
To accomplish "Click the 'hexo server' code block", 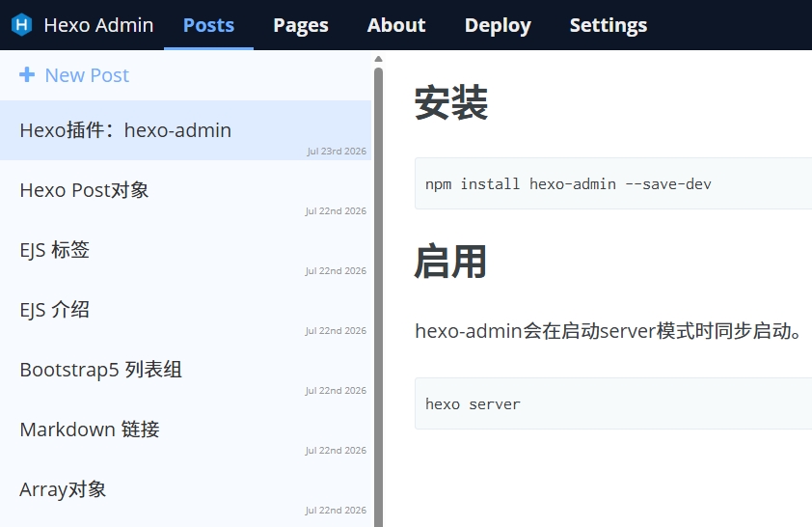I will point(613,403).
